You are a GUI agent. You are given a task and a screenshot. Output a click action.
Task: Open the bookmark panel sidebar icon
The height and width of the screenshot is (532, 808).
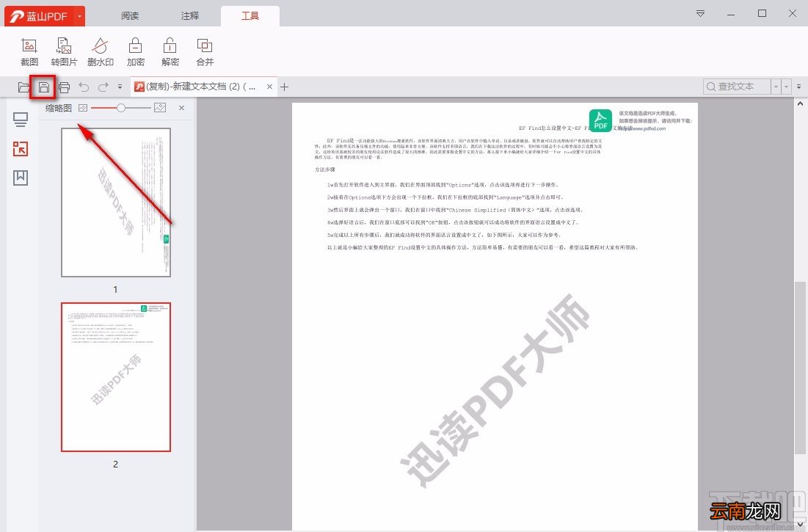click(x=21, y=178)
